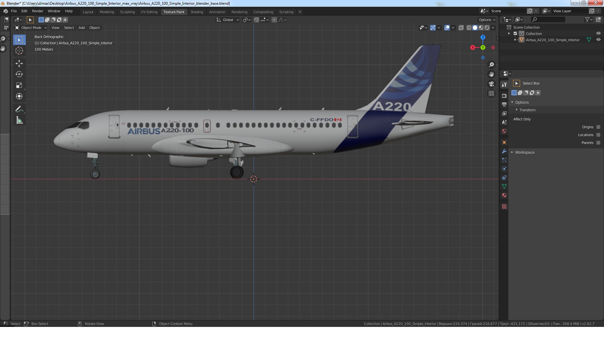Open the Object Constraints properties tab
The height and width of the screenshot is (364, 604).
point(504,178)
